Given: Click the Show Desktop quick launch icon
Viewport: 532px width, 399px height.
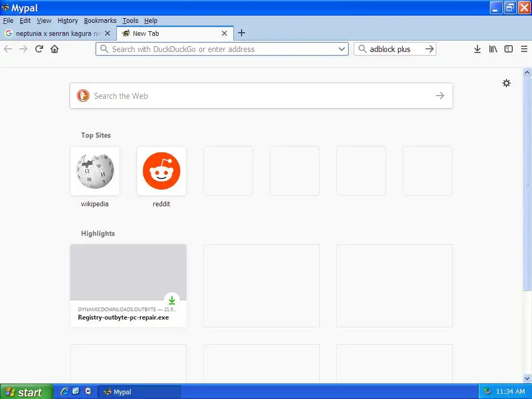Looking at the screenshot, I should point(76,392).
